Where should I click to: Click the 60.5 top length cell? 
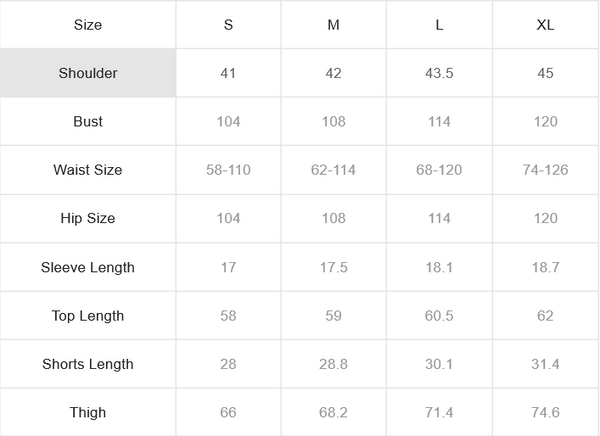click(x=439, y=316)
